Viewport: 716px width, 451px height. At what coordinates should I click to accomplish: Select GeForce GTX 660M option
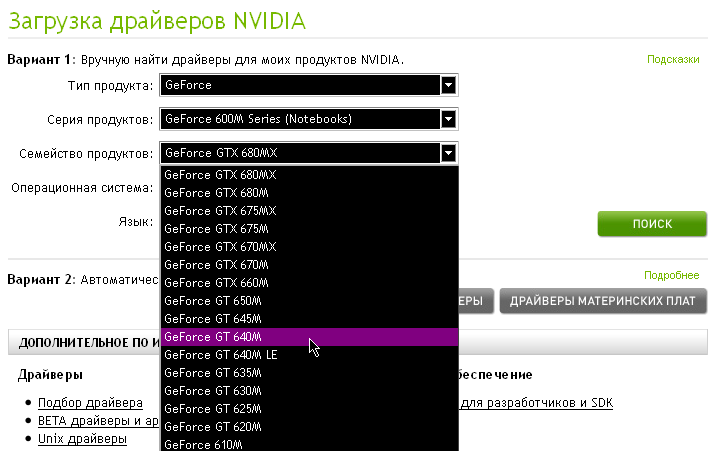309,283
